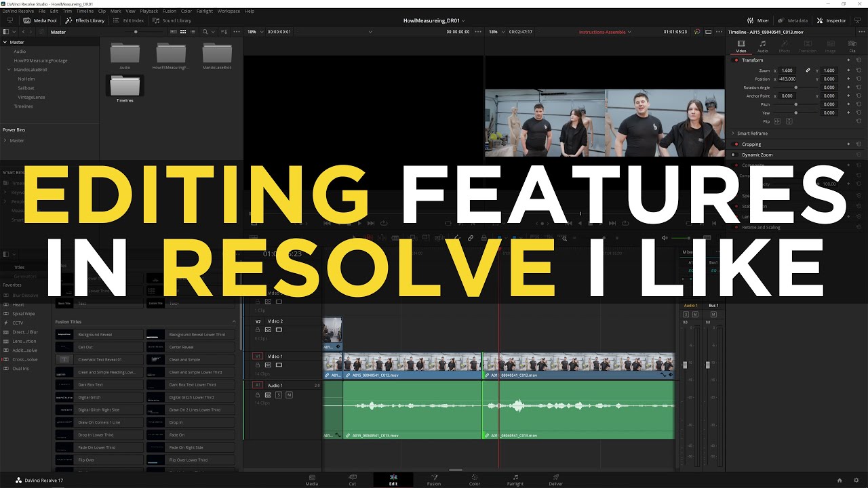
Task: Reset the Transform section
Action: 859,60
